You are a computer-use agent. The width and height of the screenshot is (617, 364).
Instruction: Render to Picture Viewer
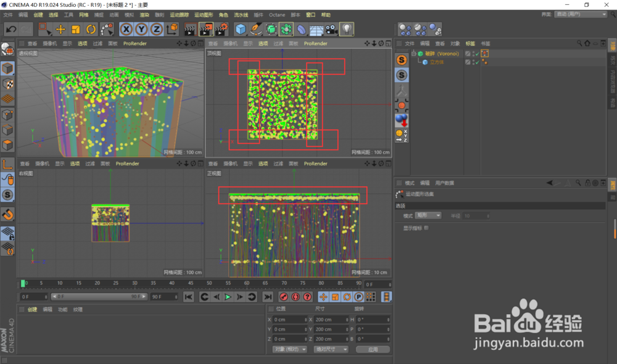(206, 30)
